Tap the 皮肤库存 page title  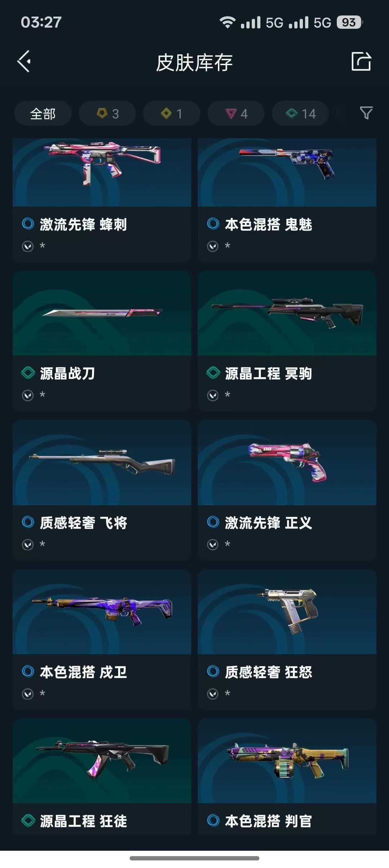tap(194, 63)
